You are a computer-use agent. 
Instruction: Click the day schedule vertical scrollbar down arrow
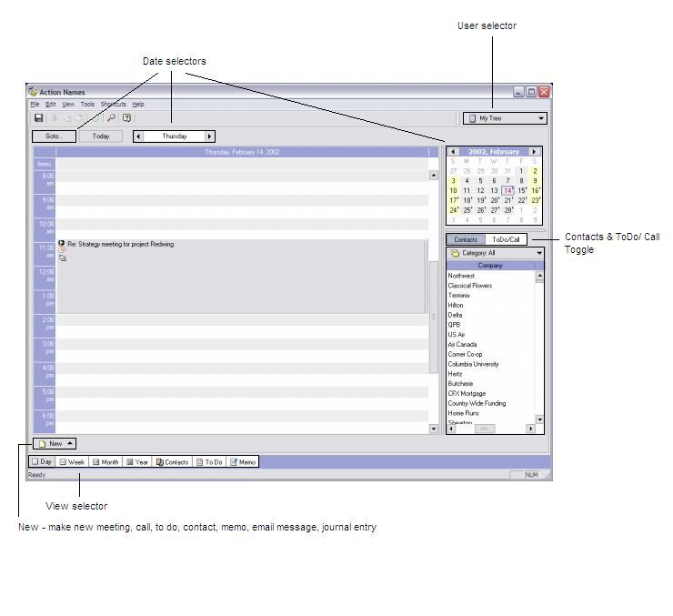(434, 429)
